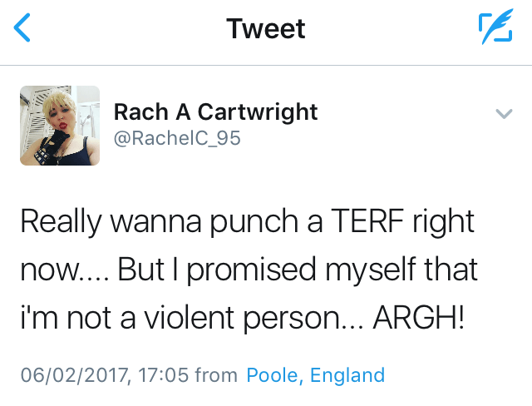Tap the word "Poole" in the location
This screenshot has width=532, height=406.
click(x=273, y=375)
